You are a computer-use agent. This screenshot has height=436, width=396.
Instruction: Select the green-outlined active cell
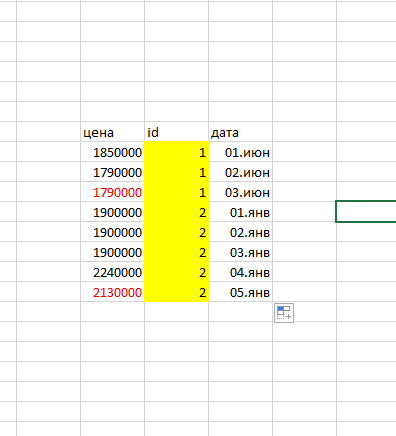(366, 211)
